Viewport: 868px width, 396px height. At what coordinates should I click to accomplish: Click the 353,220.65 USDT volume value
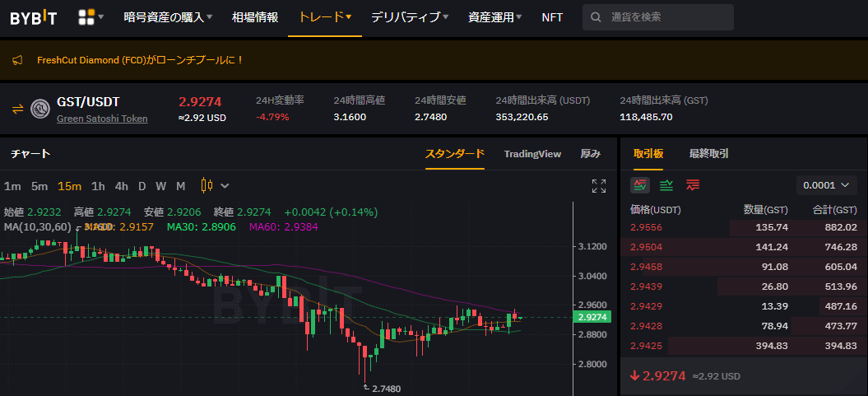522,117
